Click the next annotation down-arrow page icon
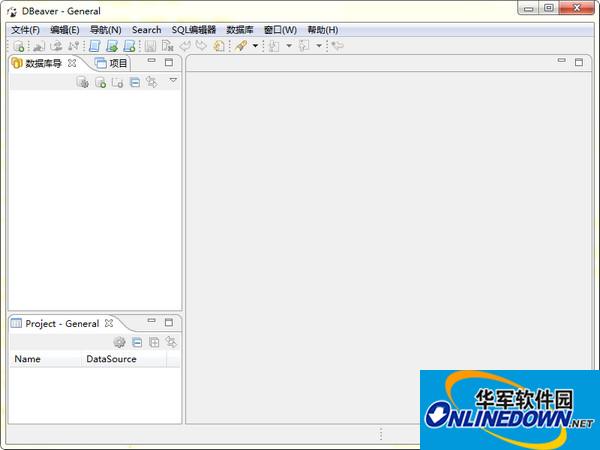Screen dimensions: 600x450 [274, 46]
